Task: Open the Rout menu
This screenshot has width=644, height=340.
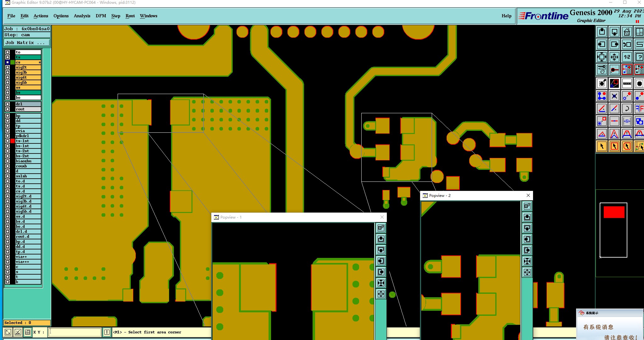Action: click(130, 16)
